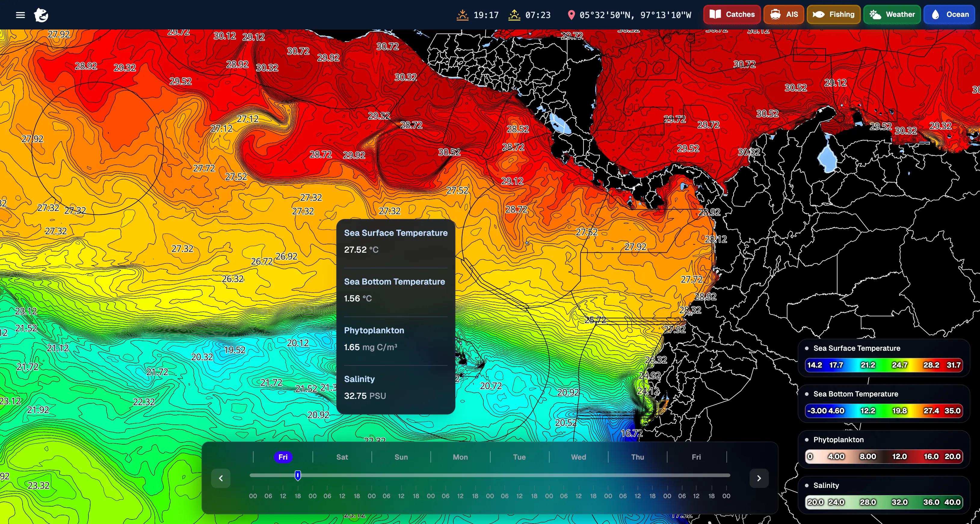Screen dimensions: 980x524
Task: Go to next timeline period
Action: pyautogui.click(x=759, y=478)
